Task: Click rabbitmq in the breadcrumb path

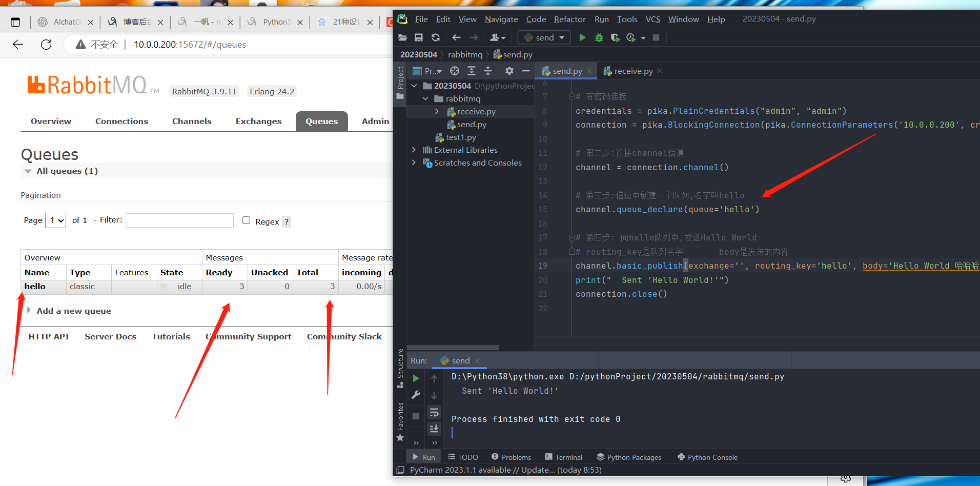Action: pos(465,54)
